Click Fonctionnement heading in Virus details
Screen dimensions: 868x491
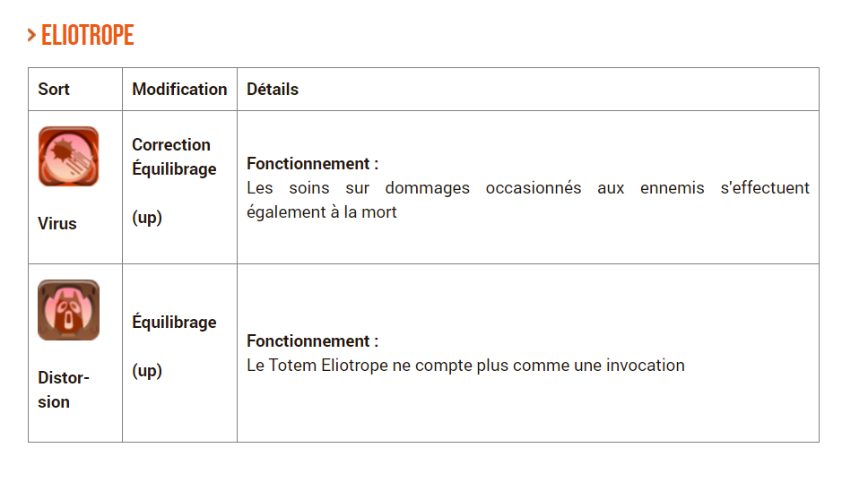coord(312,164)
